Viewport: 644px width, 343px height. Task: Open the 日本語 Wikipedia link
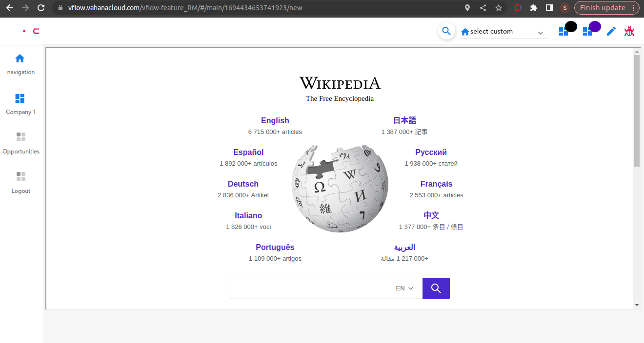(x=405, y=121)
